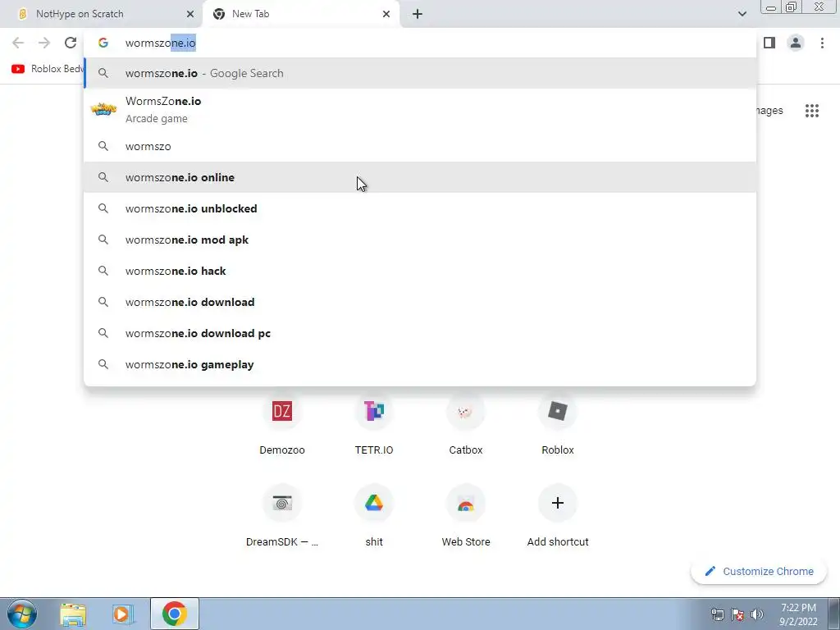Image resolution: width=840 pixels, height=630 pixels.
Task: Open the Roblox Bedwars YouTube bookmark
Action: tap(48, 69)
